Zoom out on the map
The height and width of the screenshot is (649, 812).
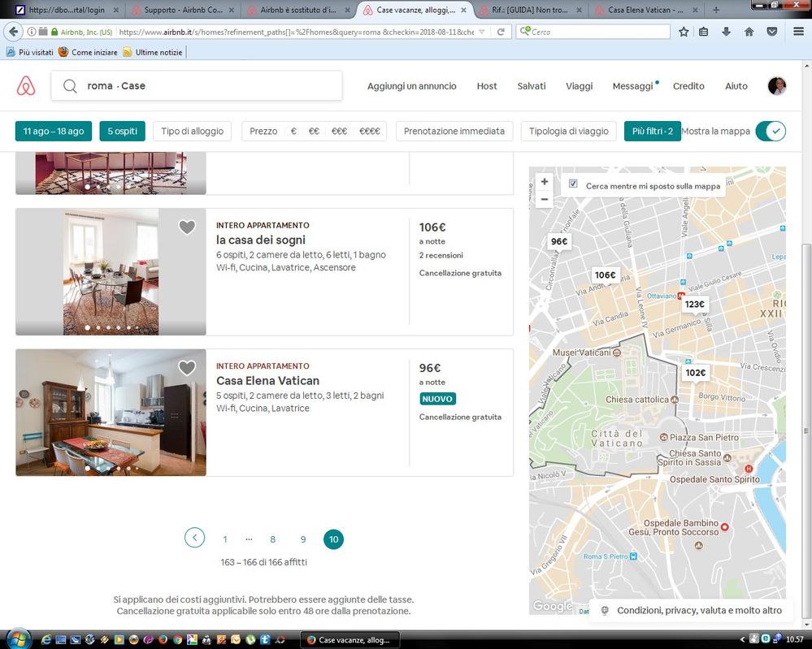tap(545, 199)
